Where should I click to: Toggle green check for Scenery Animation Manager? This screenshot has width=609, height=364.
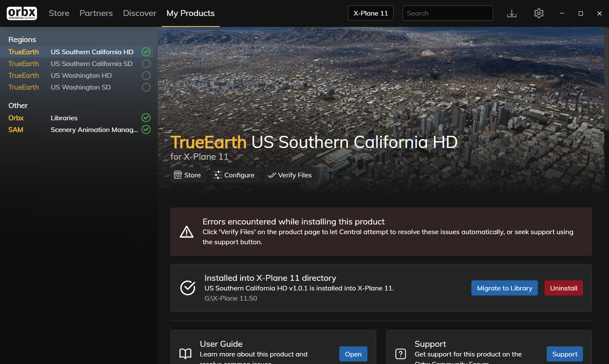146,129
